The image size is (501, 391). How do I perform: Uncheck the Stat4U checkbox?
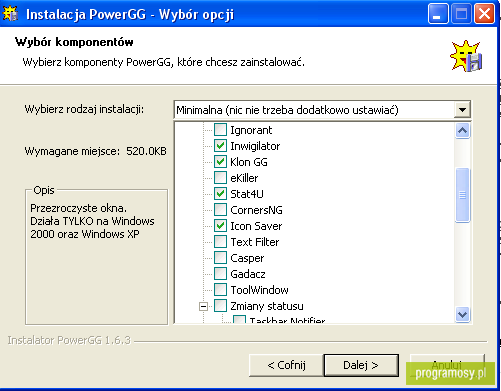(x=220, y=194)
